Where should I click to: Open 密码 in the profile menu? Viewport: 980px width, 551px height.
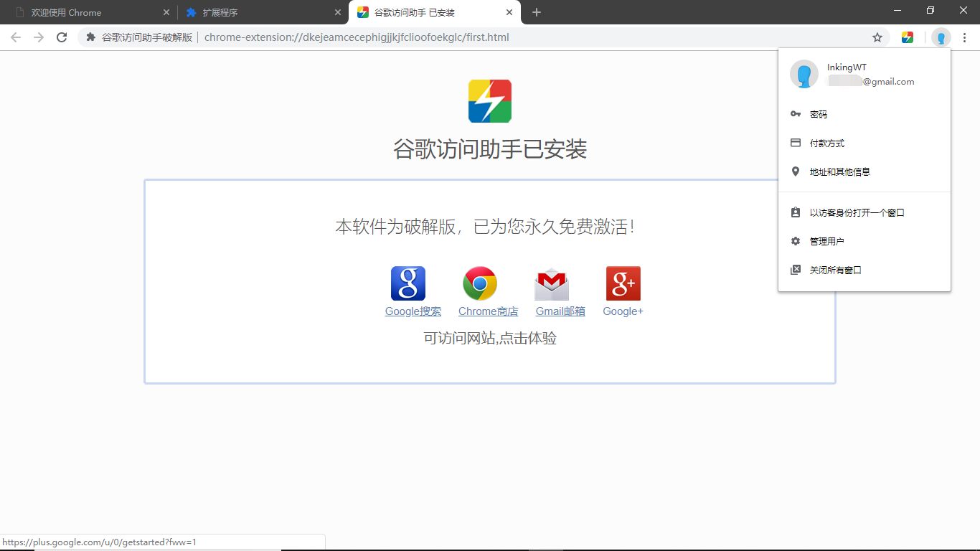tap(864, 114)
